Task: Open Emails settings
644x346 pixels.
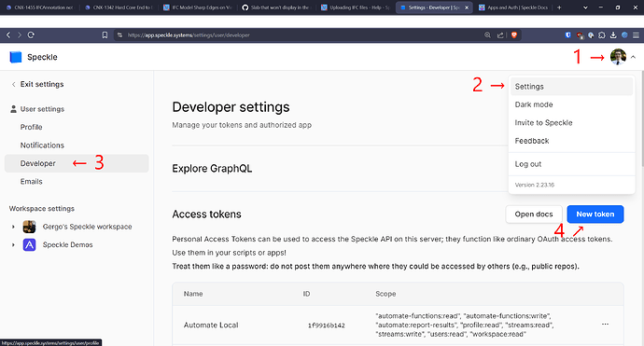Action: coord(31,182)
